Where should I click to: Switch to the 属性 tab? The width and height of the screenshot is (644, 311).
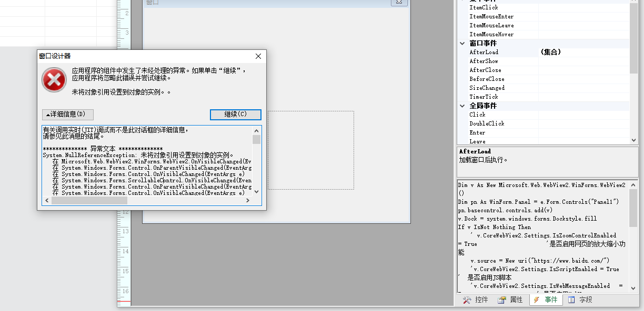(x=510, y=300)
